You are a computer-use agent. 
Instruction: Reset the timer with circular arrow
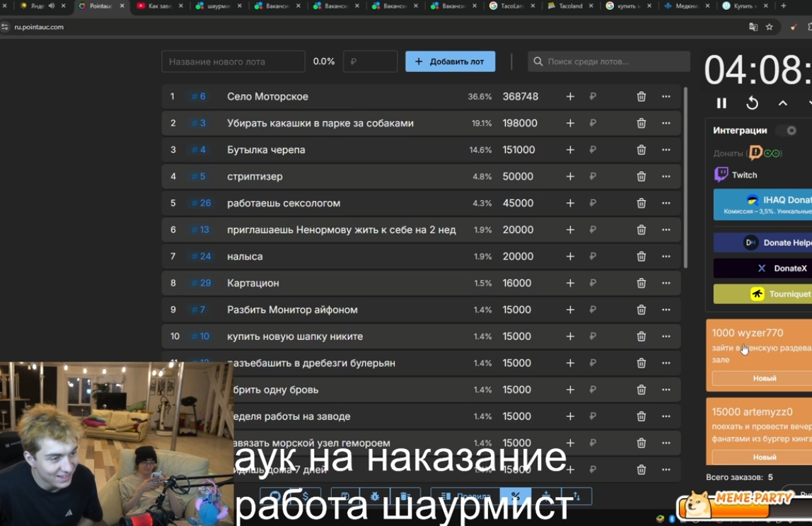point(752,103)
